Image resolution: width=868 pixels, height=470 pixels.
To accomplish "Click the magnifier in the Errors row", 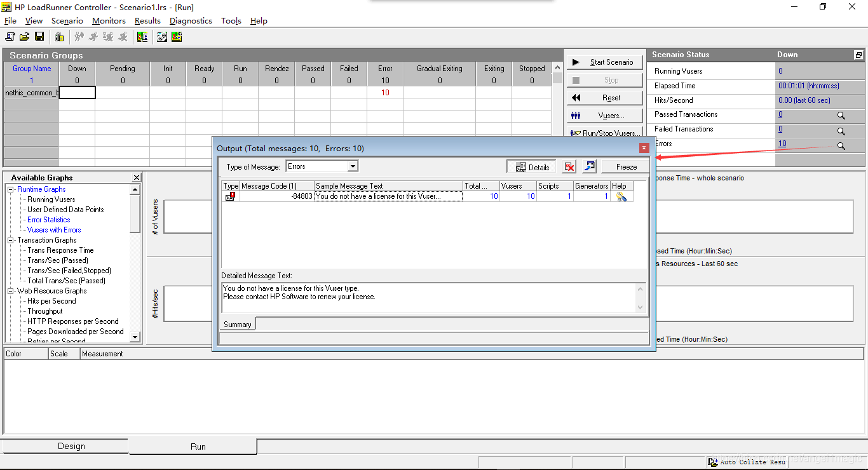I will (x=841, y=145).
